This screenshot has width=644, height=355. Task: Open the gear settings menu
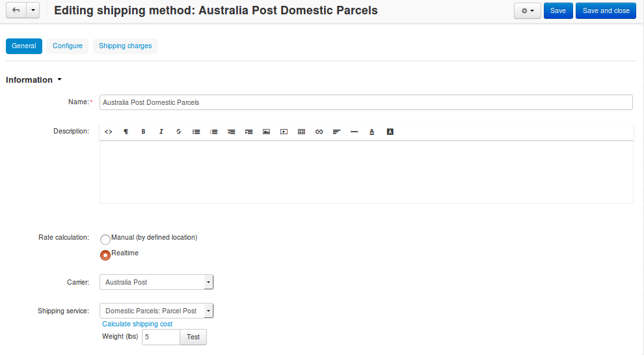[x=528, y=10]
